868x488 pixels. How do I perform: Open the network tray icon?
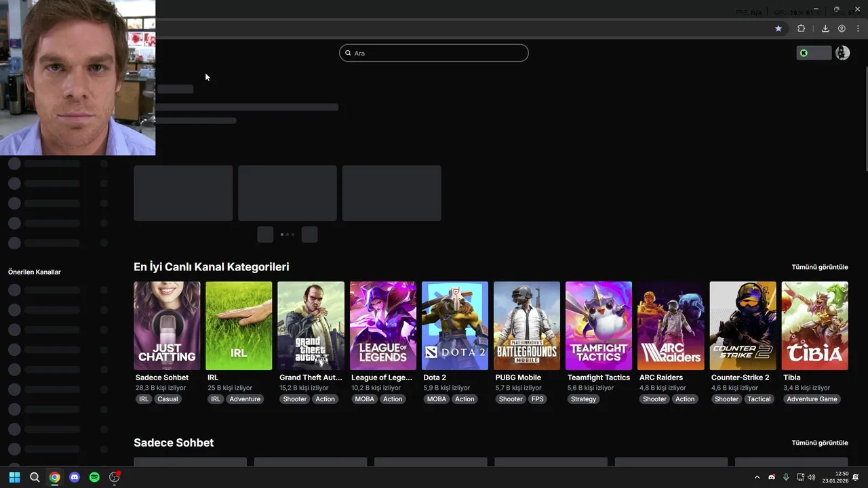click(x=800, y=477)
